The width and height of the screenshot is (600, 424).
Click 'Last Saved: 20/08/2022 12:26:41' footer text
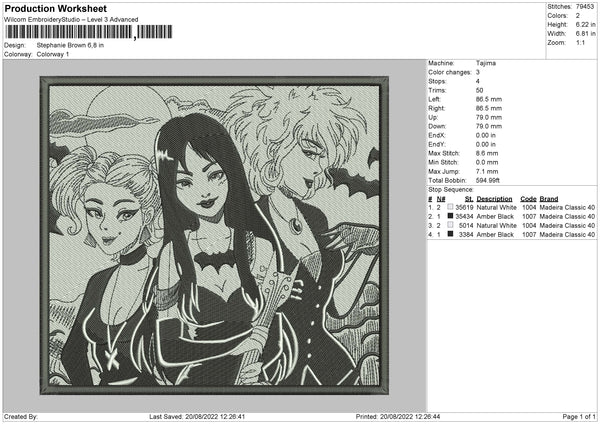(x=197, y=416)
